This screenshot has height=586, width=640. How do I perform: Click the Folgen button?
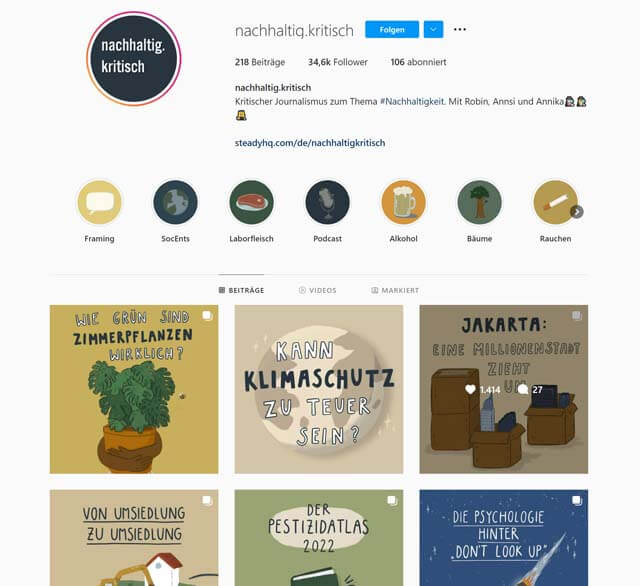[x=392, y=29]
